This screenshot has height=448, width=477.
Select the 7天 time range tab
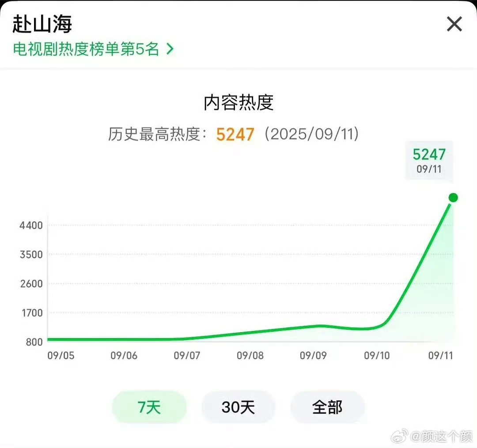tap(149, 407)
